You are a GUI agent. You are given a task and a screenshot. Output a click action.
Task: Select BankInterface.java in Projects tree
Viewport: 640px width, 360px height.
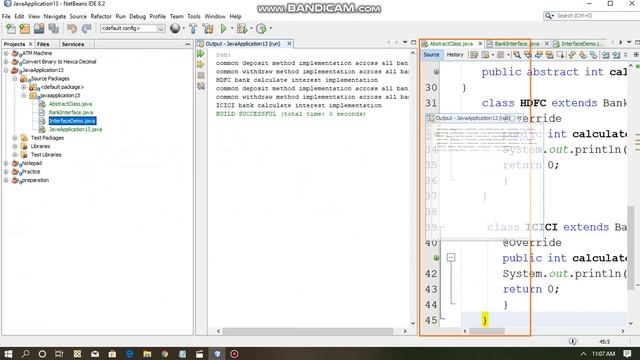tap(71, 112)
